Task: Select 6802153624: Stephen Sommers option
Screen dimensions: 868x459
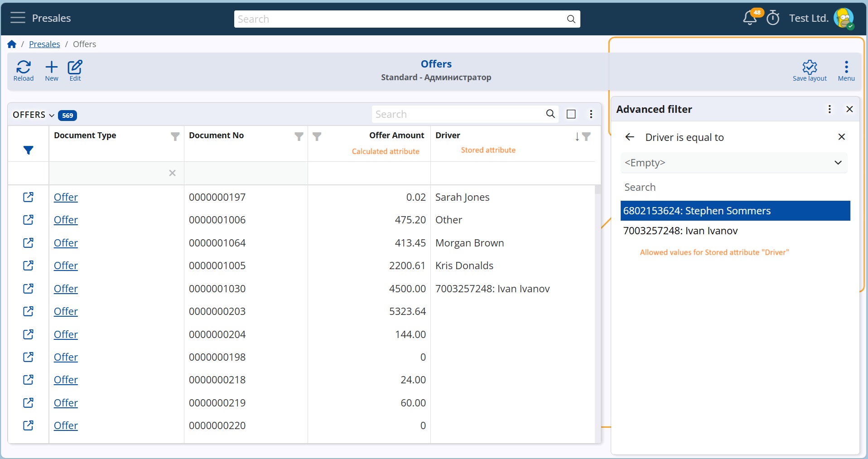Action: coord(735,211)
